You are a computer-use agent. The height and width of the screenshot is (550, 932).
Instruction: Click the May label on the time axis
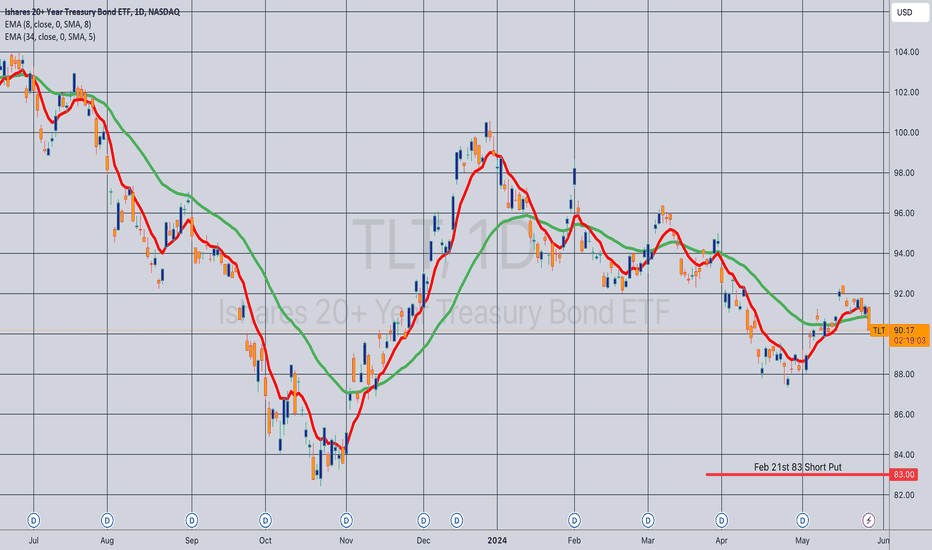(802, 540)
